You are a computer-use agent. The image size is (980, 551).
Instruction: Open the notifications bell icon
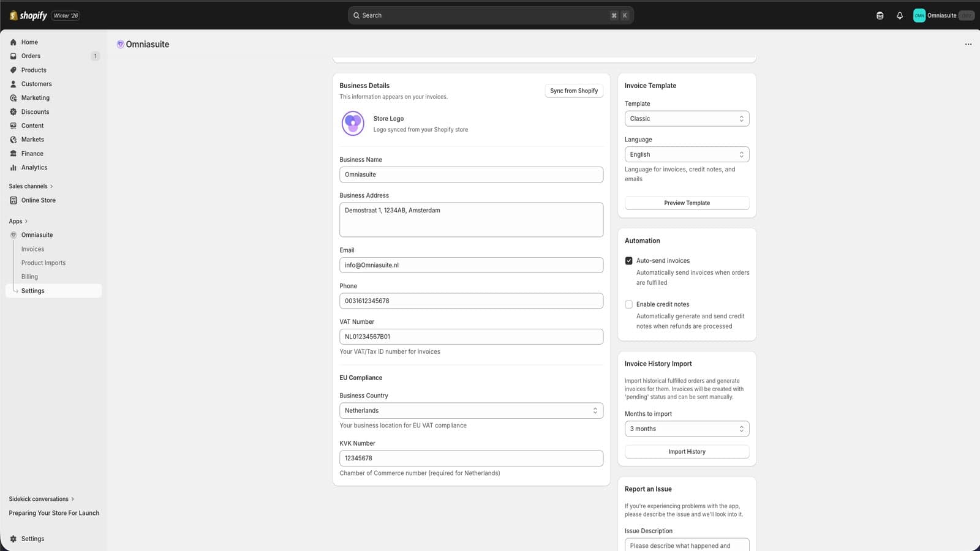[900, 16]
